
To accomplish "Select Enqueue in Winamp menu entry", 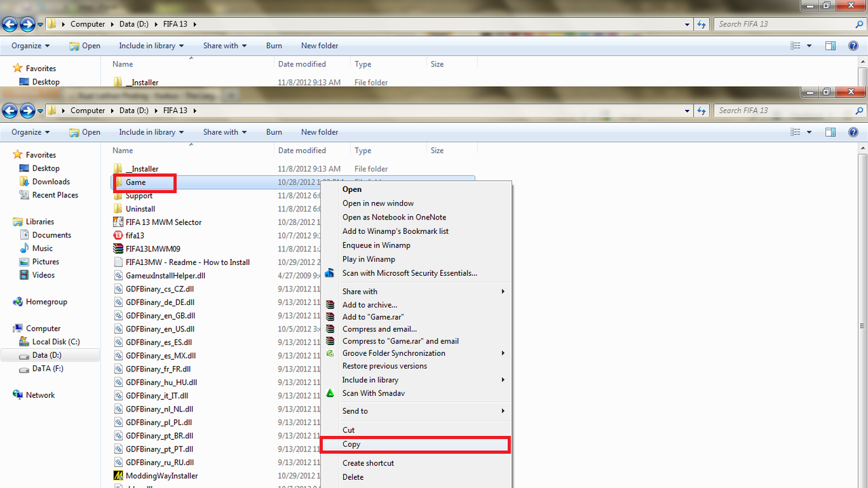I will [415, 245].
